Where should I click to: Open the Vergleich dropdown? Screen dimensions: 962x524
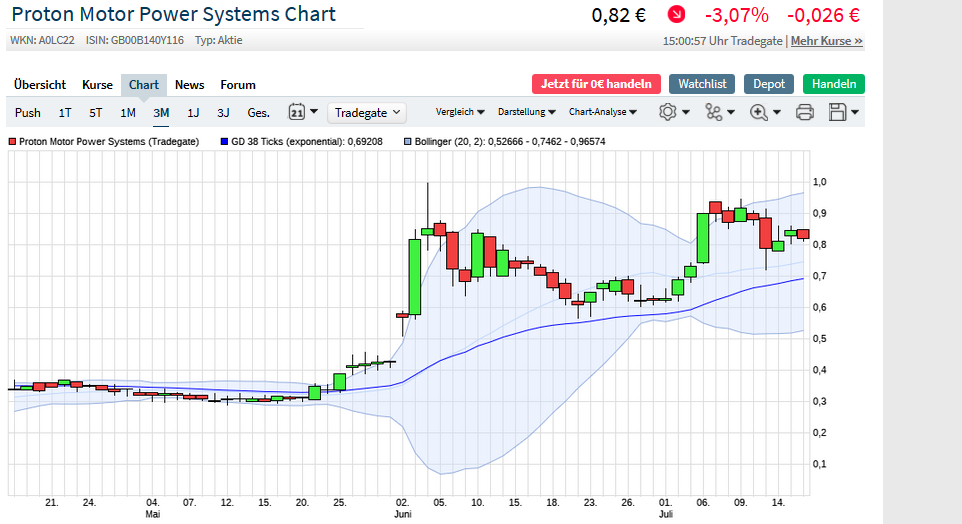[460, 112]
